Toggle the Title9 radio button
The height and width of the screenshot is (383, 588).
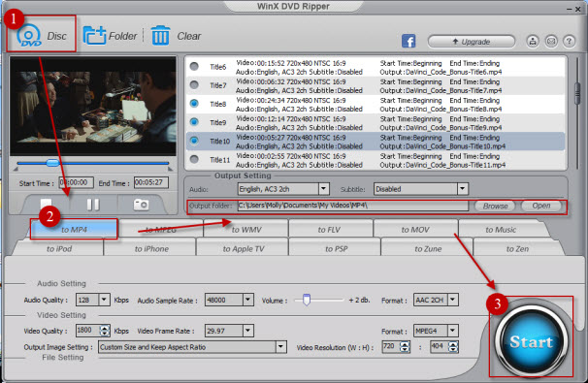click(x=194, y=122)
